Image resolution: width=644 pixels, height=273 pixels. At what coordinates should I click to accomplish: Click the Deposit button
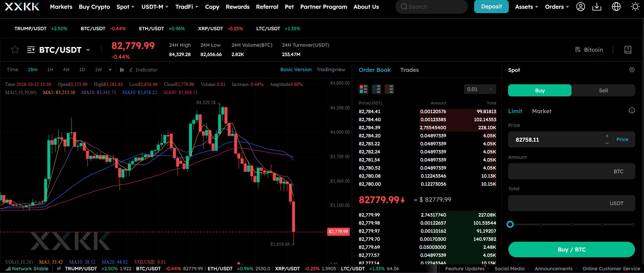[x=491, y=7]
